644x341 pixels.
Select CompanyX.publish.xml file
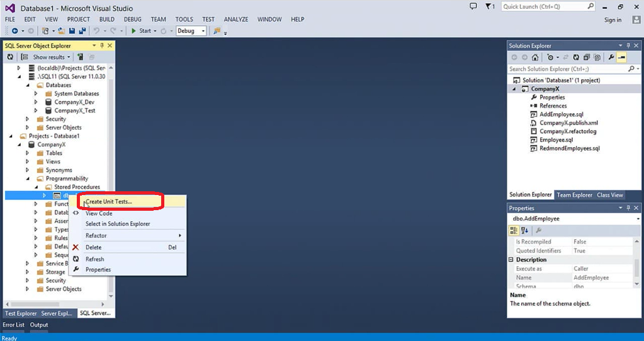[x=568, y=123]
